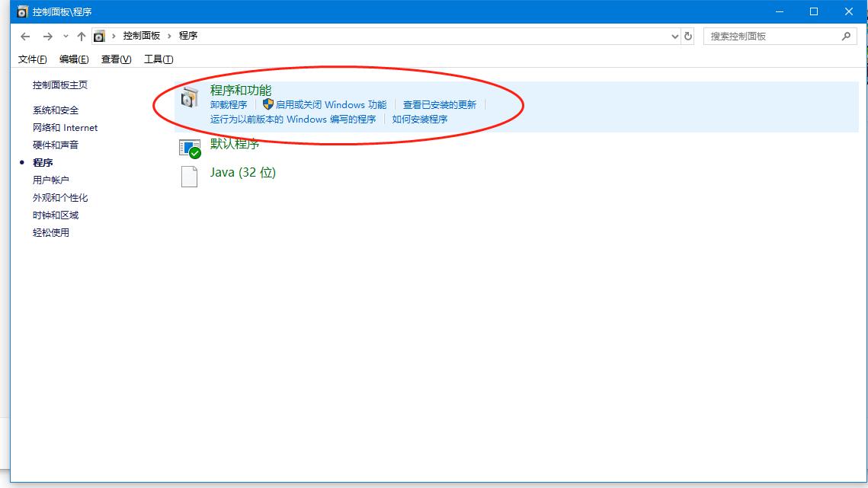Open the 查看 menu

[x=114, y=59]
